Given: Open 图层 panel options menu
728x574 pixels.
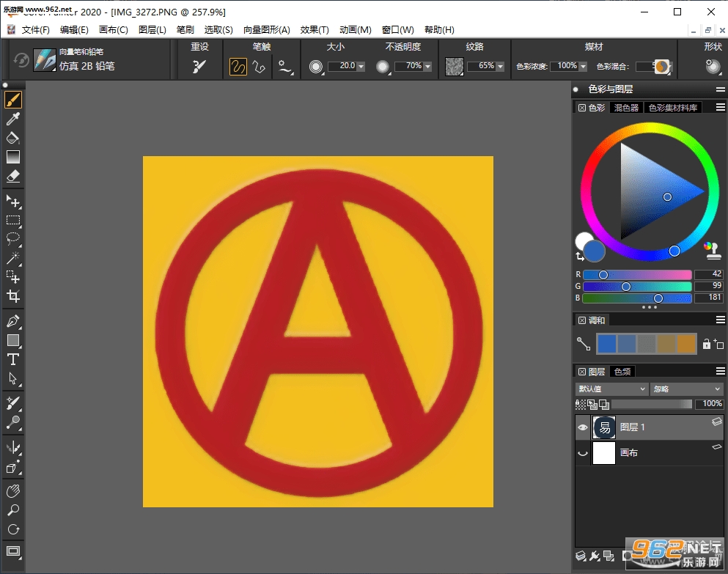Looking at the screenshot, I should click(720, 371).
